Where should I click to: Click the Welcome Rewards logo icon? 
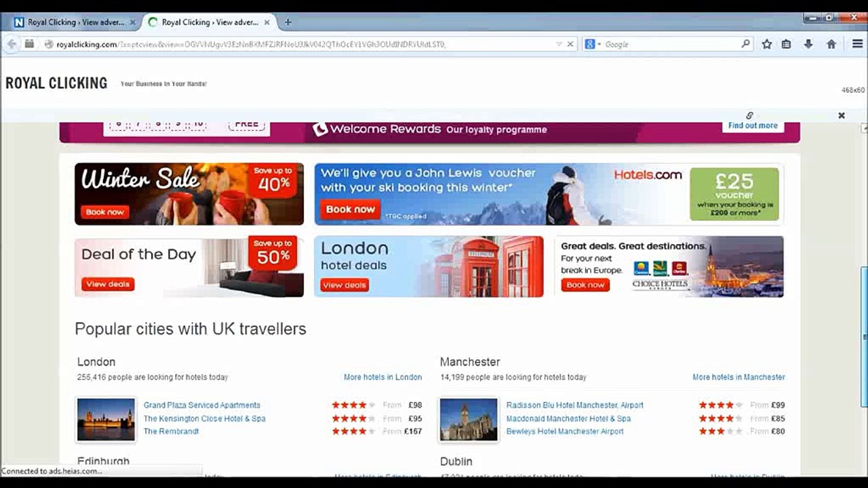(319, 129)
